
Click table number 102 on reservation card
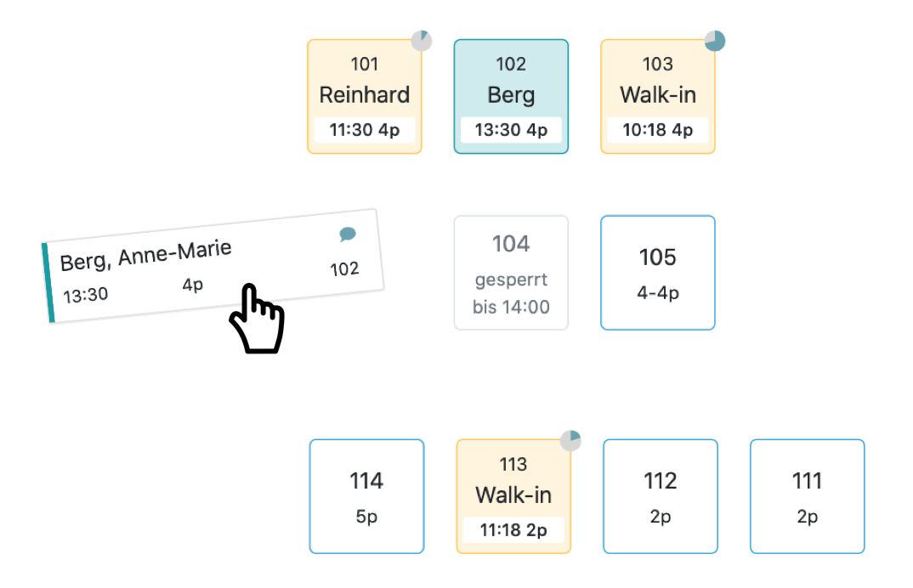344,269
